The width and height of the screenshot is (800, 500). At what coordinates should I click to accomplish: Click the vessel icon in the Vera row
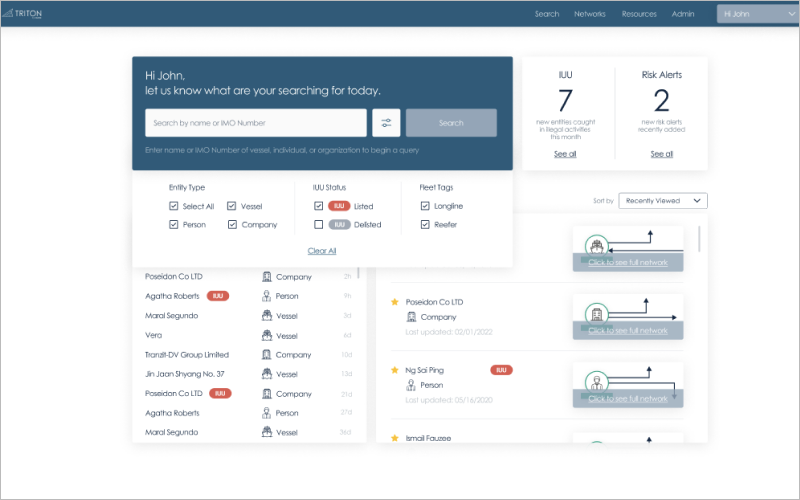tap(267, 335)
